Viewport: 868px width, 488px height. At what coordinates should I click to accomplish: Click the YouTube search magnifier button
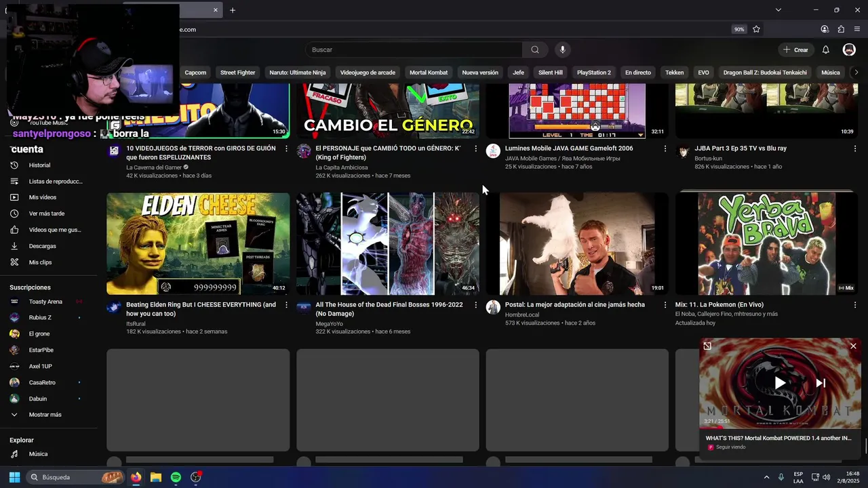535,49
